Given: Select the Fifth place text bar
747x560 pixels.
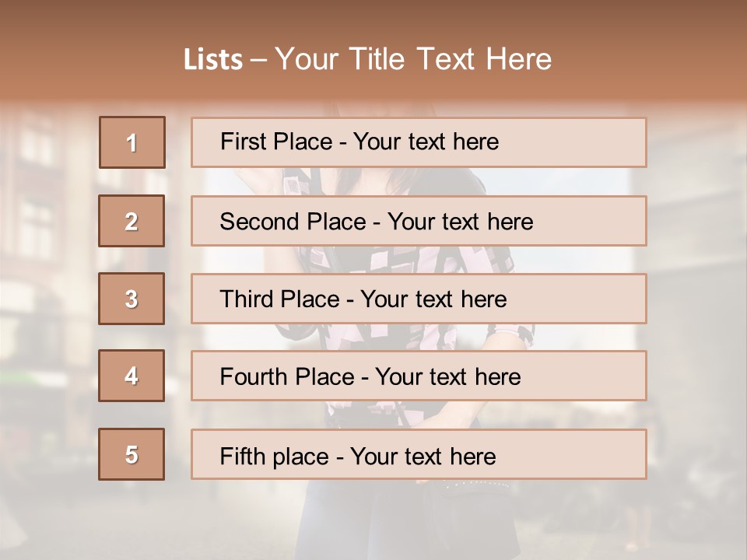Looking at the screenshot, I should click(x=419, y=454).
